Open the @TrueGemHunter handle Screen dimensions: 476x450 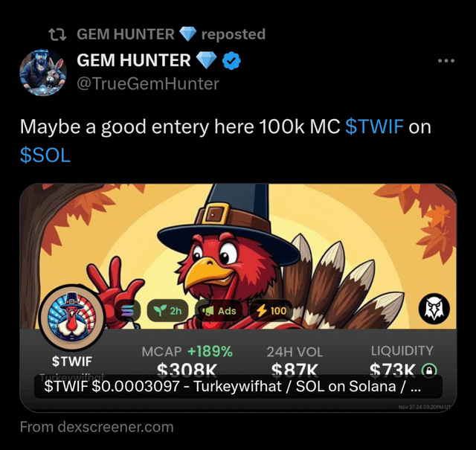pyautogui.click(x=148, y=84)
